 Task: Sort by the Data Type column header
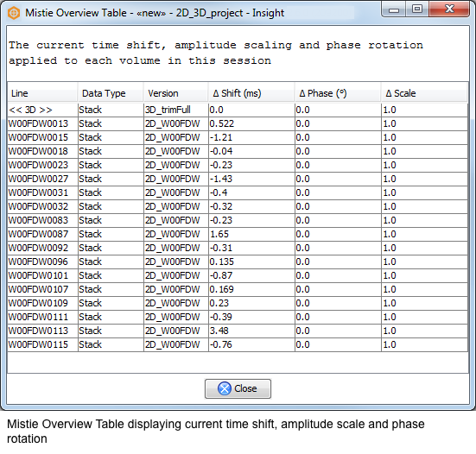[x=111, y=93]
